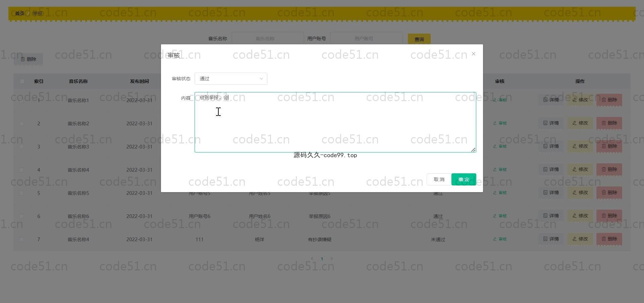The image size is (644, 303).
Task: Click 修改 for row 4
Action: click(580, 169)
